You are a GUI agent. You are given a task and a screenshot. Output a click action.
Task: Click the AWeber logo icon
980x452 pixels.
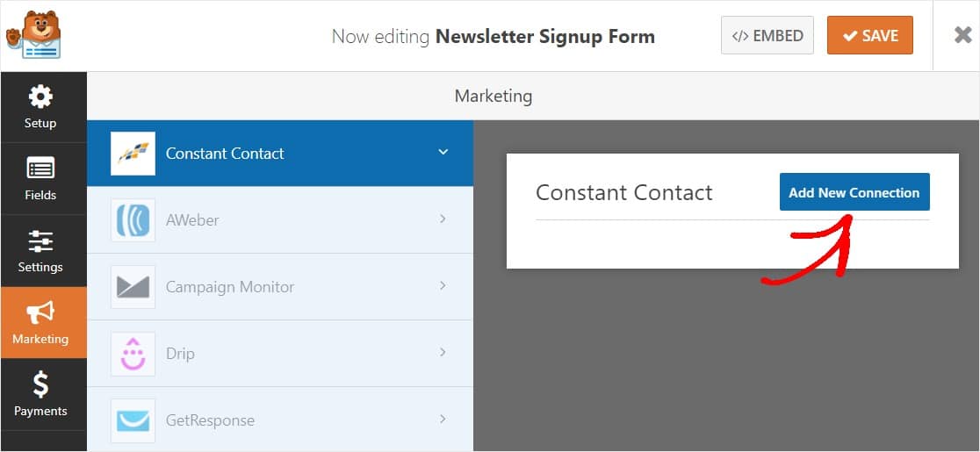coord(133,220)
